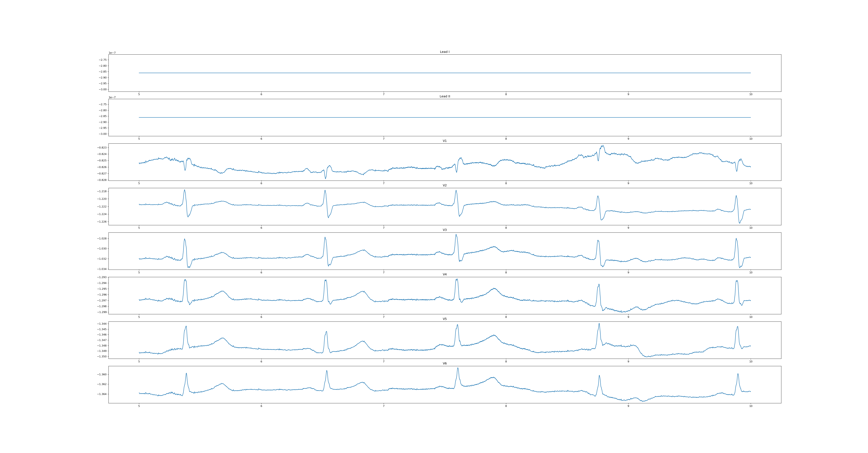868x453 pixels.
Task: Click the −1.362 y-axis tick of V6
Action: pos(102,384)
